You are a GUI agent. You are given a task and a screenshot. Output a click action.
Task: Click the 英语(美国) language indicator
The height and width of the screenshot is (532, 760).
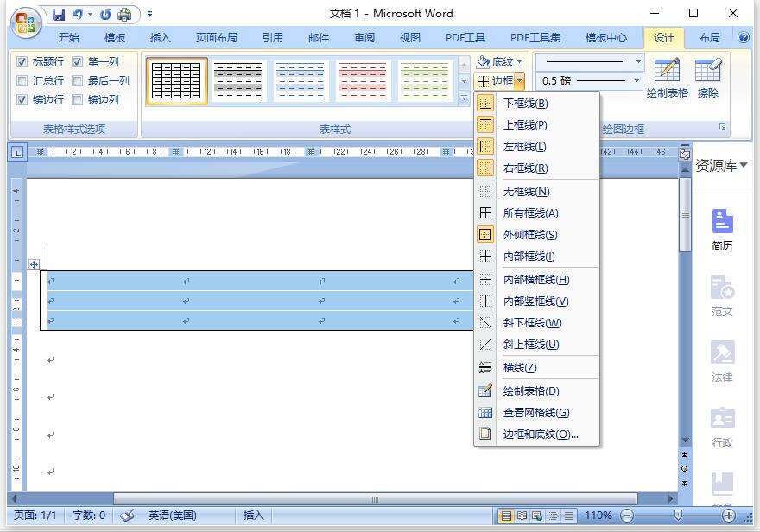pyautogui.click(x=173, y=516)
